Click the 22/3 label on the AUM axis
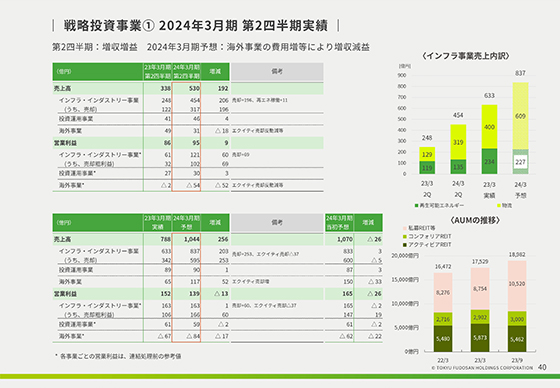Viewport: 560px width, 388px height. tap(443, 360)
